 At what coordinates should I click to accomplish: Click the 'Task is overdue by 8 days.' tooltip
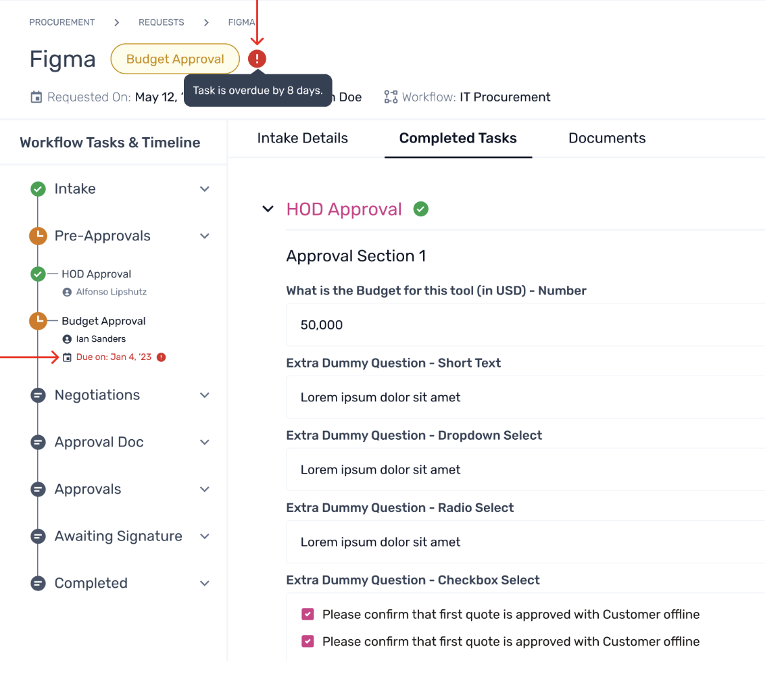pos(258,91)
